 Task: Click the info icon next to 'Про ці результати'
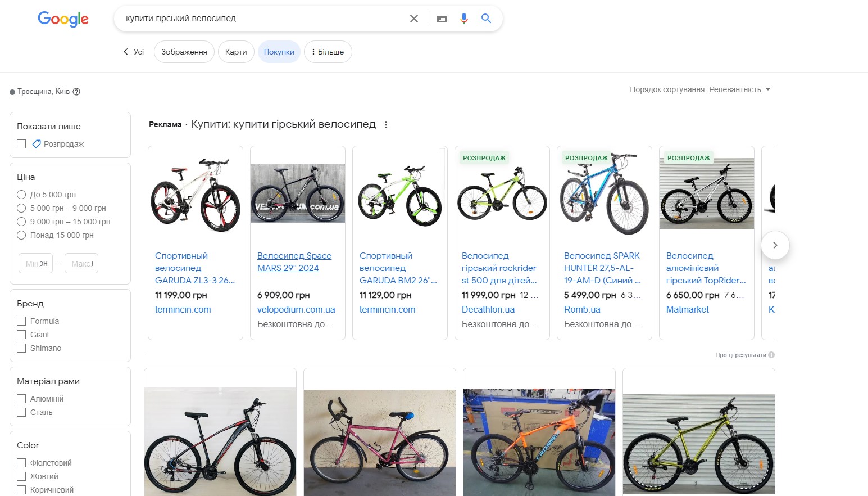(771, 355)
